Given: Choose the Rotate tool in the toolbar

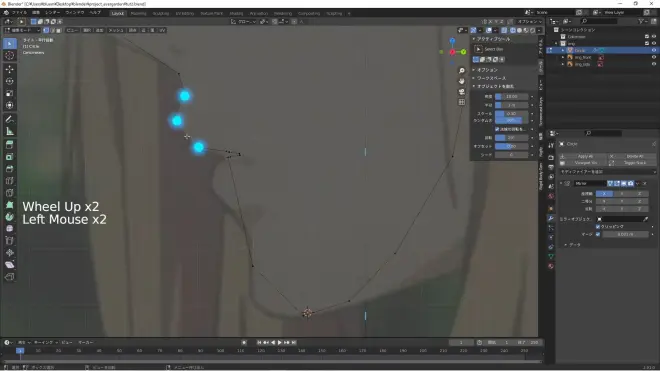Looking at the screenshot, I should [x=10, y=81].
